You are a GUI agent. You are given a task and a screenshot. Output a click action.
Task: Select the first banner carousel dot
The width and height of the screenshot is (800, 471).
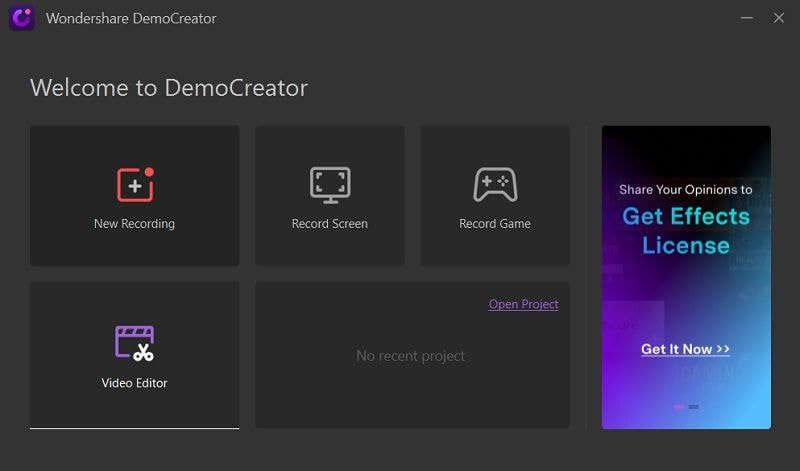pyautogui.click(x=679, y=407)
